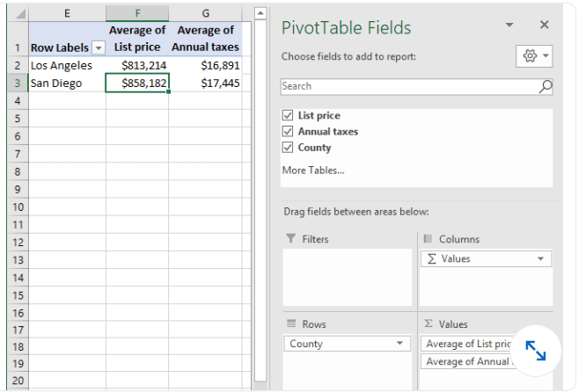Click the blue expand image icon
This screenshot has width=578, height=392.
[536, 350]
